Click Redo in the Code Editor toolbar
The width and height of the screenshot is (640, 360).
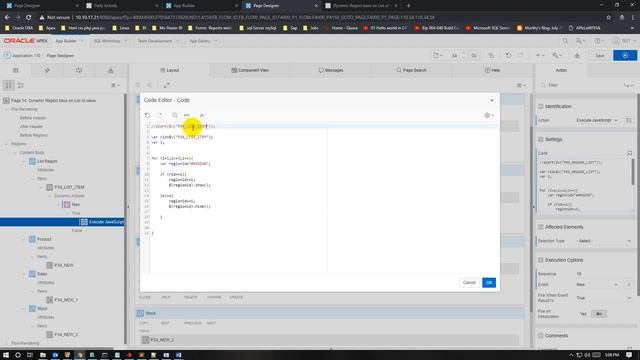click(160, 116)
